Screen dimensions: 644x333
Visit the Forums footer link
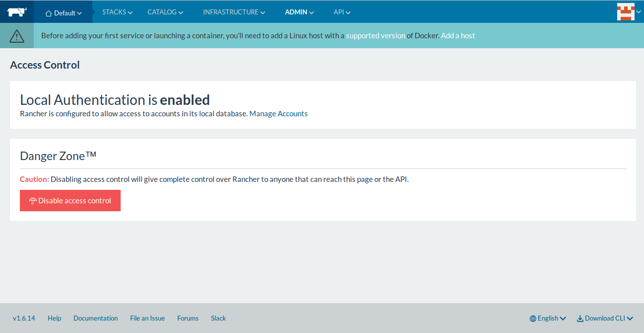[x=188, y=318]
